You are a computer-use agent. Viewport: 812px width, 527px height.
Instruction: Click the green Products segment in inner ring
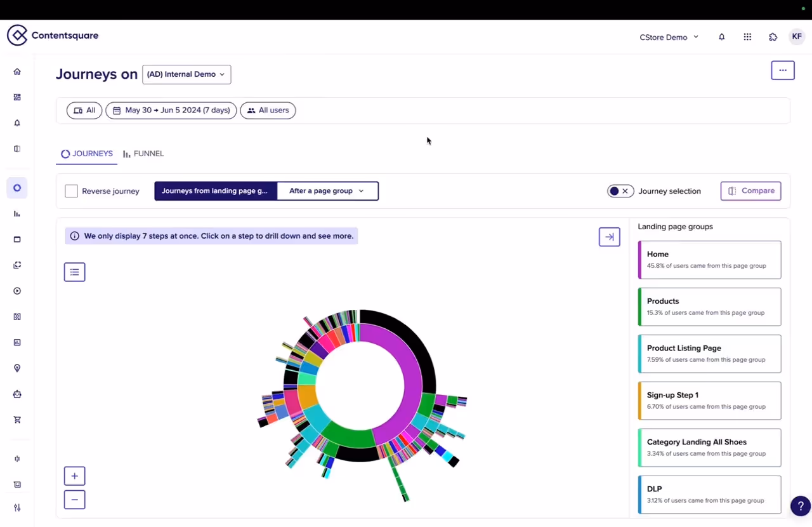349,436
